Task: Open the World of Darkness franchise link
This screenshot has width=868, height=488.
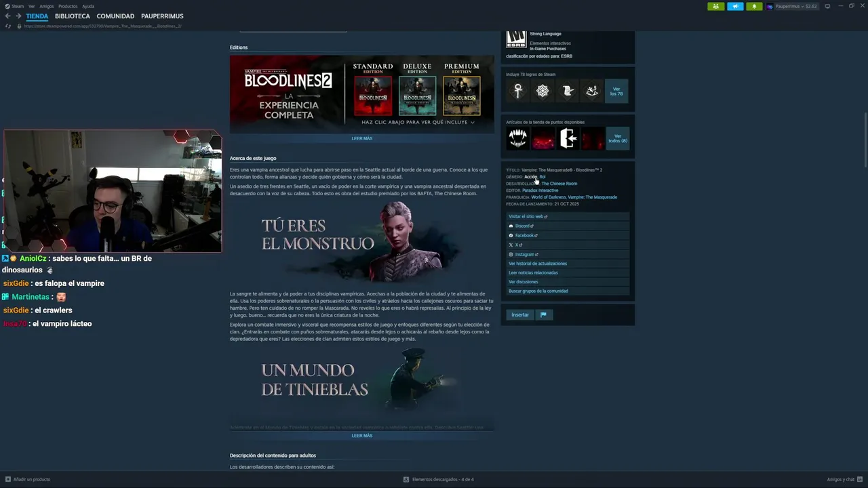Action: point(548,197)
